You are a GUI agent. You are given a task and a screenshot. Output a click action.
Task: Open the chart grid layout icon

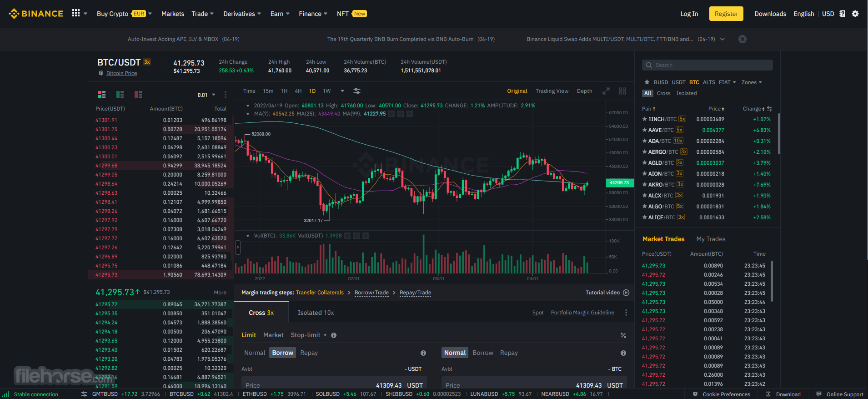pos(622,91)
